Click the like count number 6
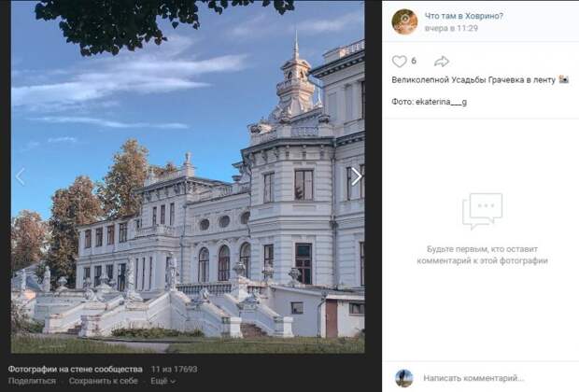This screenshot has height=392, width=579. pos(414,61)
